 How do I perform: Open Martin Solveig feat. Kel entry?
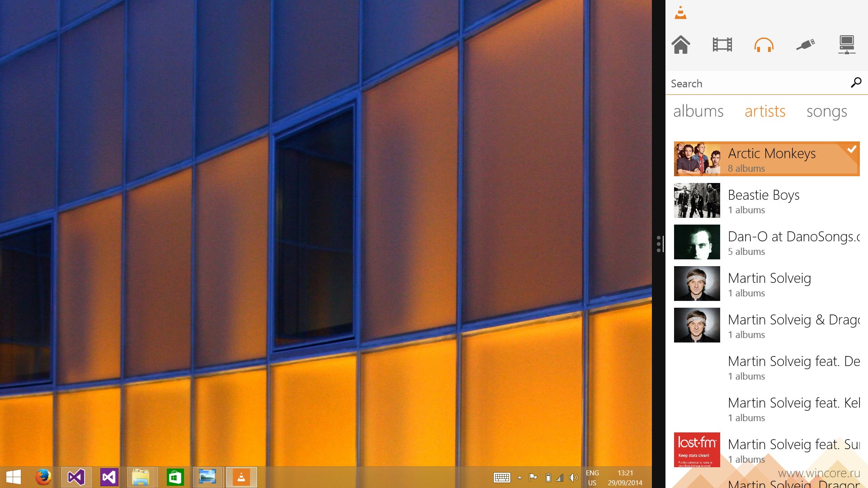[767, 408]
